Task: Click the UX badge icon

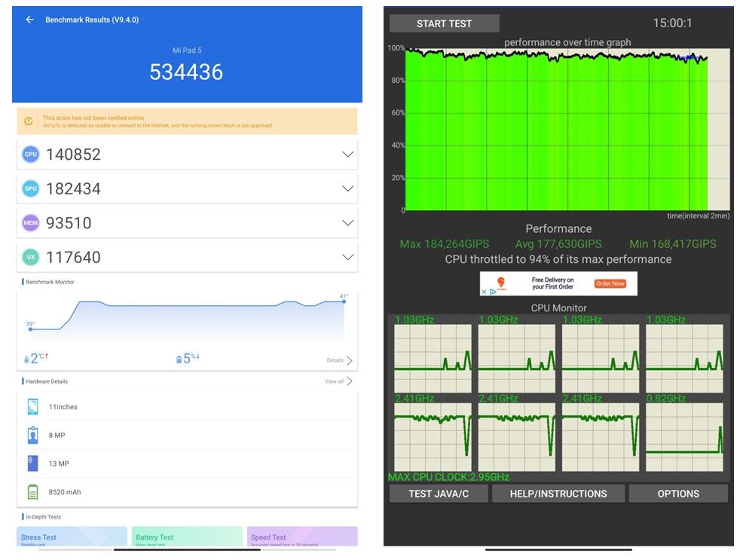Action: (x=30, y=257)
